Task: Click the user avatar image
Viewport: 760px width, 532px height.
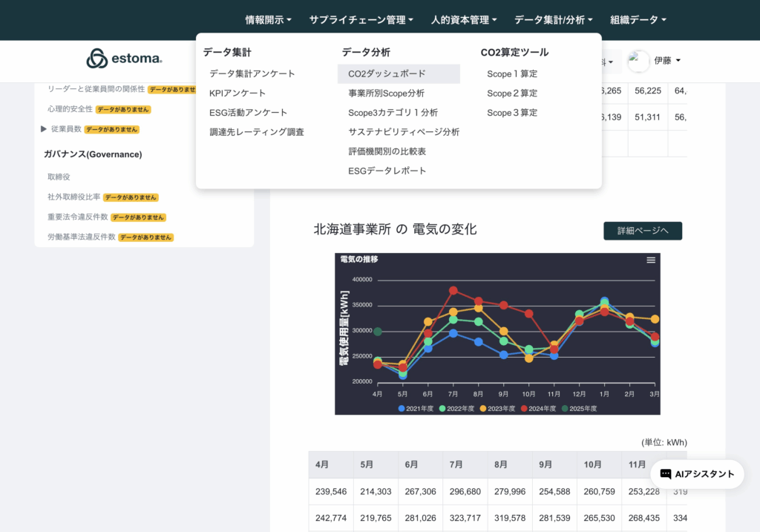Action: click(x=638, y=62)
